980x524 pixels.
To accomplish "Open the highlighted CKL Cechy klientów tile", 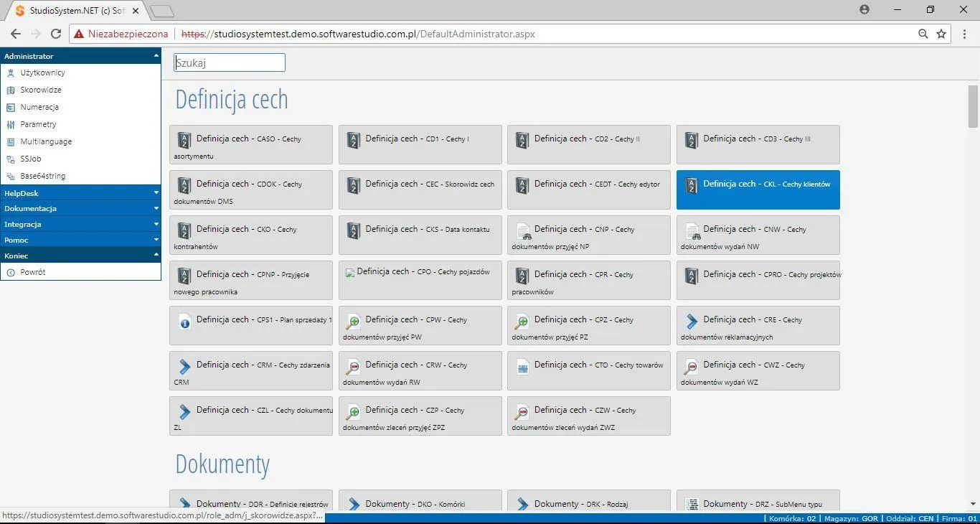I will pyautogui.click(x=758, y=190).
